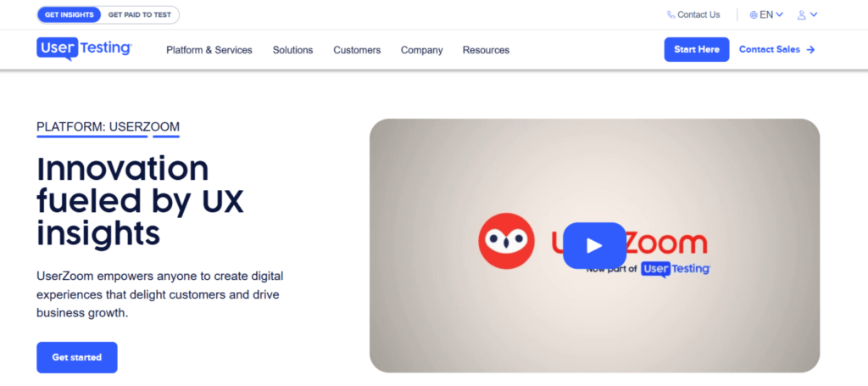
Task: Click the arrow icon after Contact Sales
Action: 811,50
